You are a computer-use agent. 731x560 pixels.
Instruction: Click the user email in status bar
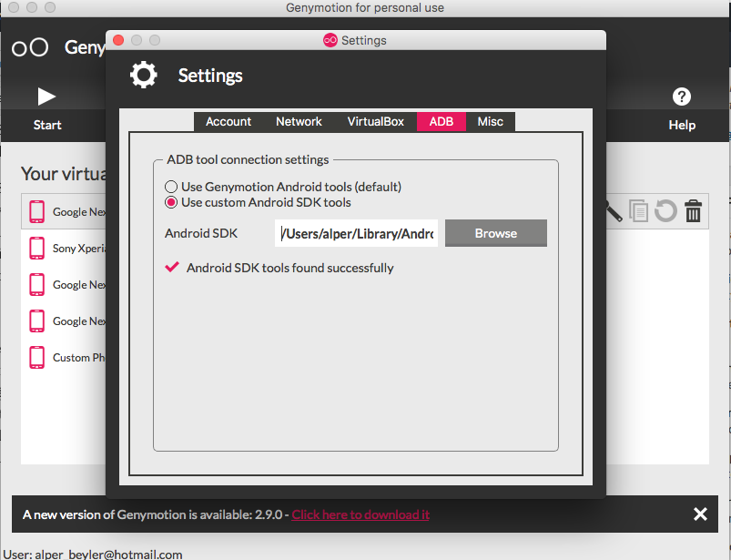108,554
